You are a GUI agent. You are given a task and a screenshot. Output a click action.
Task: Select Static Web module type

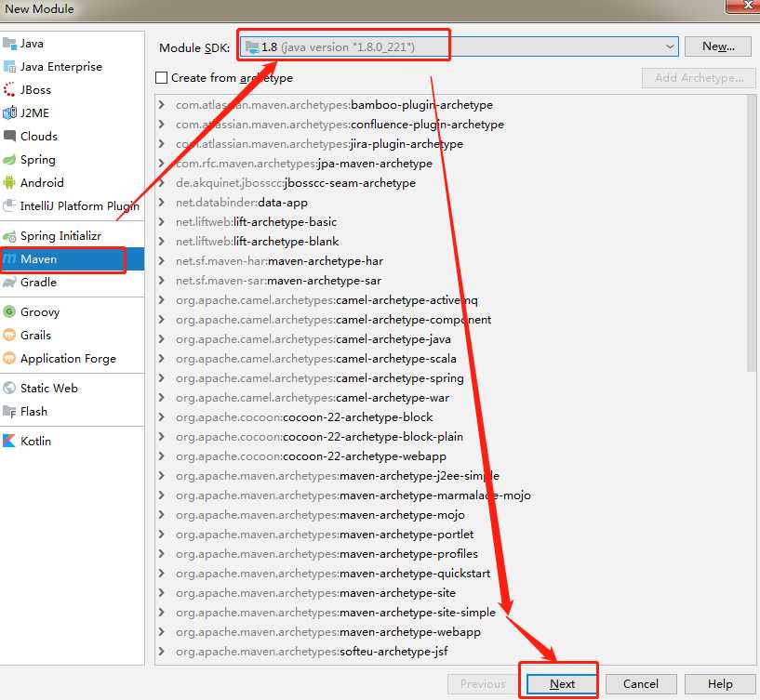coord(73,388)
